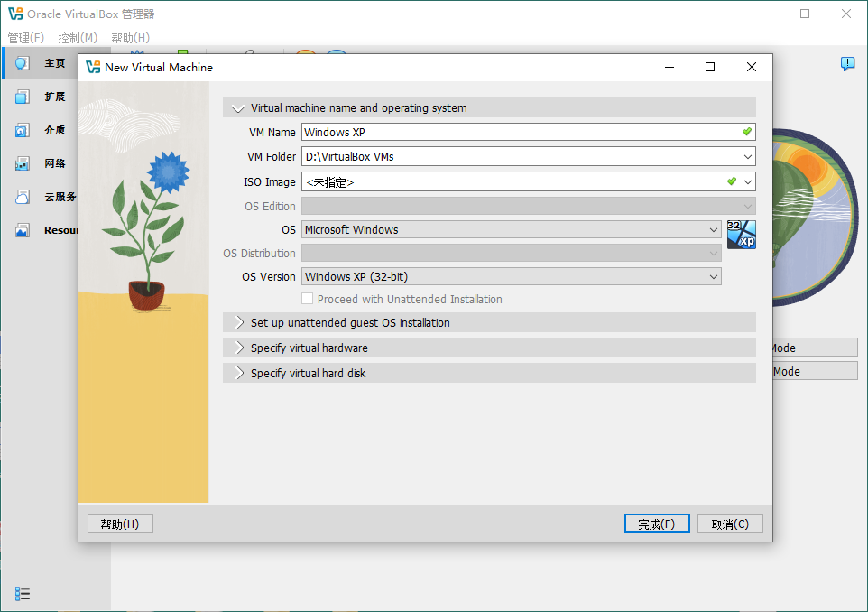
Task: Open the VM Folder dropdown
Action: pos(747,157)
